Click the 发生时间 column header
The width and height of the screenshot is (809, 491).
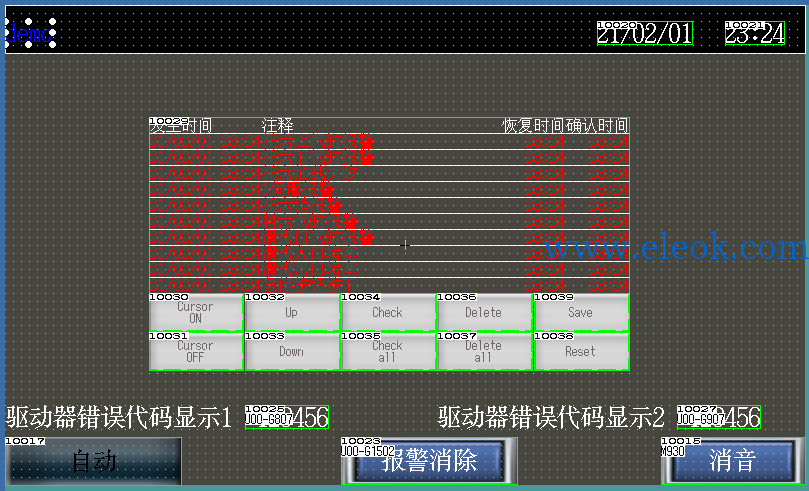(181, 125)
